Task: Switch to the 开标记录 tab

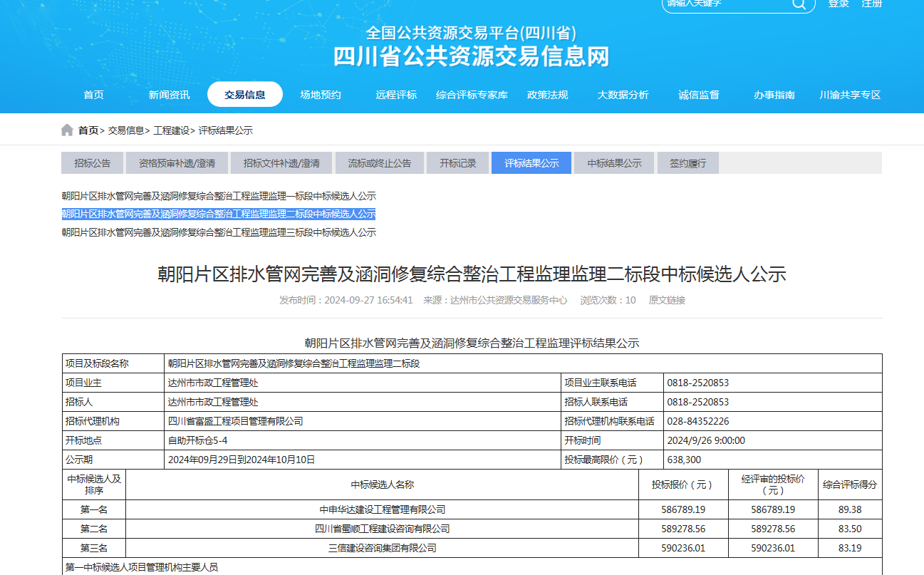Action: [x=457, y=163]
